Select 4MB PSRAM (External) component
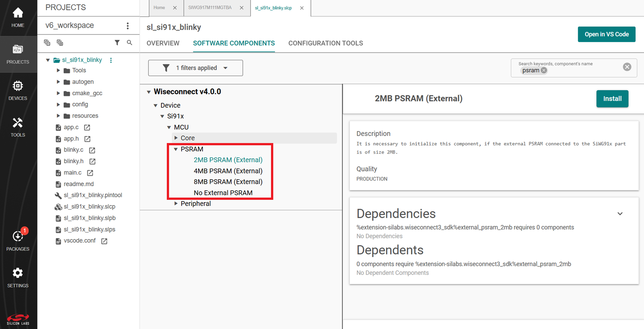 [x=228, y=171]
